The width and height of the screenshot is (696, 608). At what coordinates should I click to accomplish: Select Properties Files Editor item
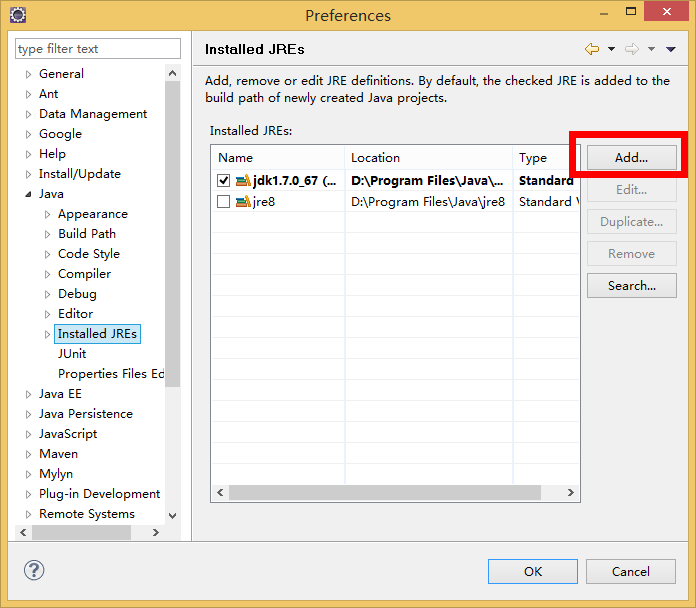coord(111,374)
